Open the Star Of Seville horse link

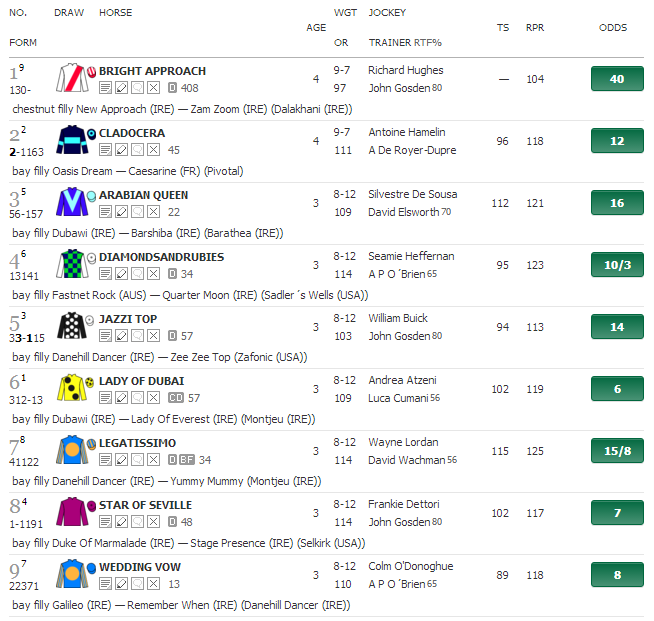tap(145, 505)
